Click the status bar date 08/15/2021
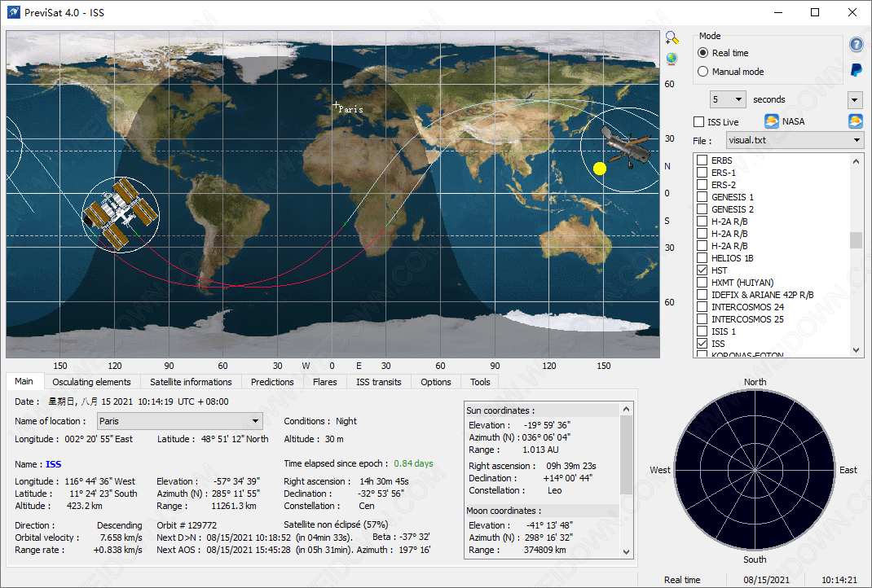This screenshot has width=872, height=588. click(x=766, y=580)
